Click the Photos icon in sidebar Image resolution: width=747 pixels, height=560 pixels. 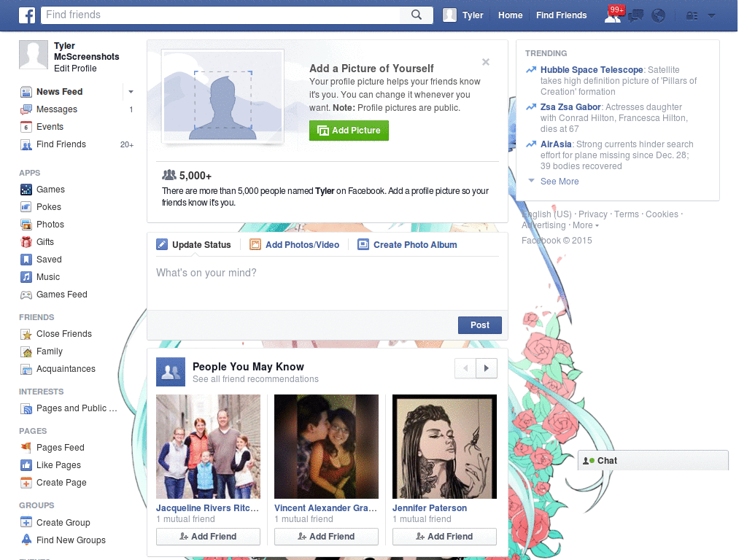26,225
